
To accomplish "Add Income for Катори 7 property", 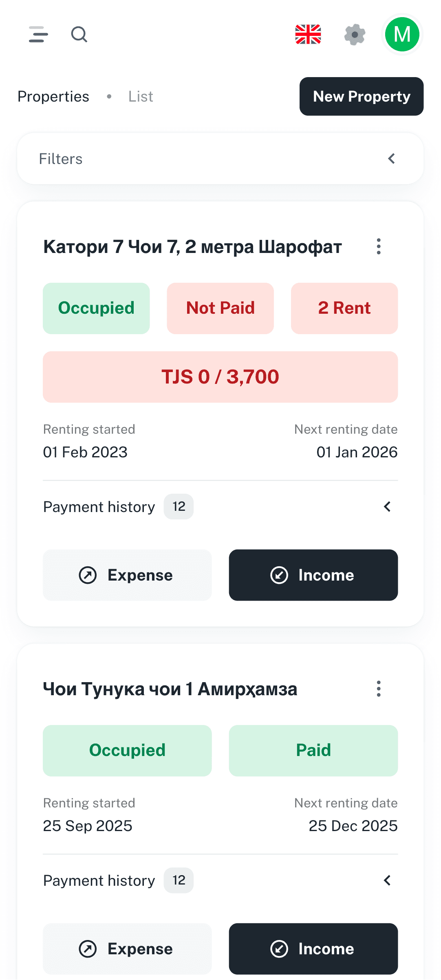I will 313,575.
